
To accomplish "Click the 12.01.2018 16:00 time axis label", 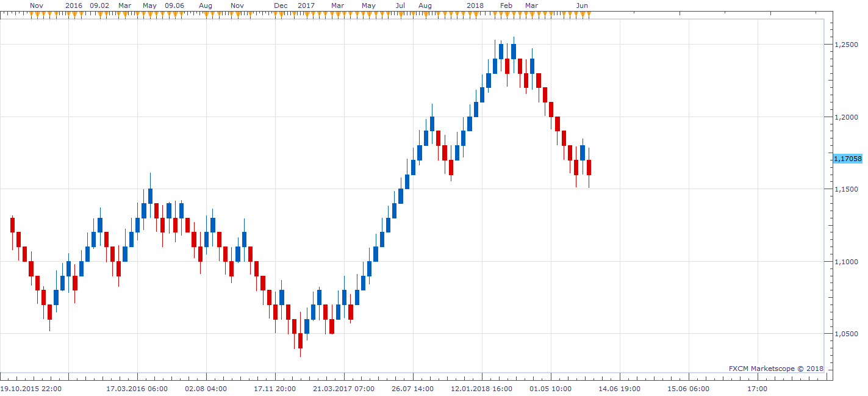I will 481,388.
